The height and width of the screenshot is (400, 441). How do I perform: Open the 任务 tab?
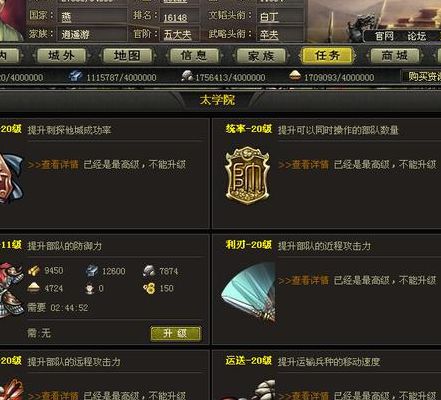tap(327, 56)
